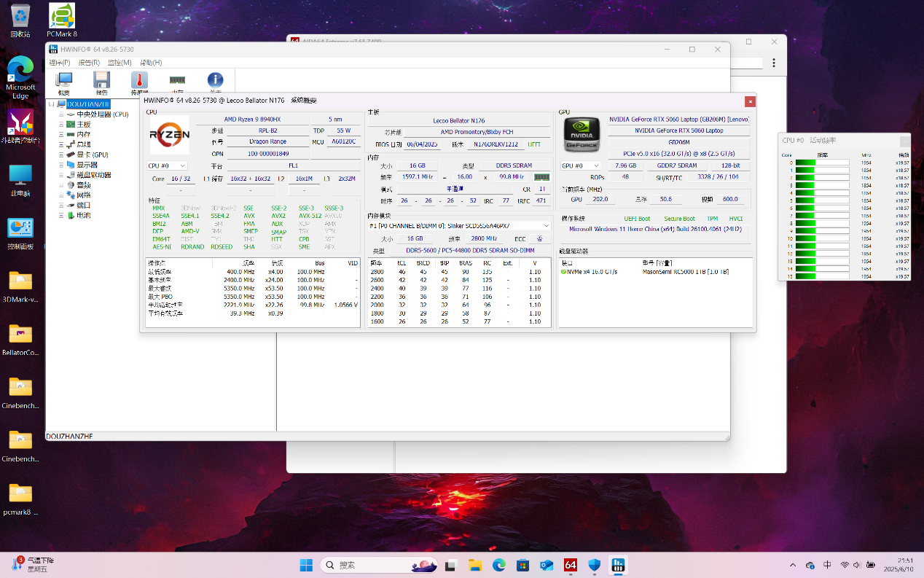This screenshot has height=578, width=924.
Task: Open Windows Security shield taskbar icon
Action: pyautogui.click(x=594, y=565)
